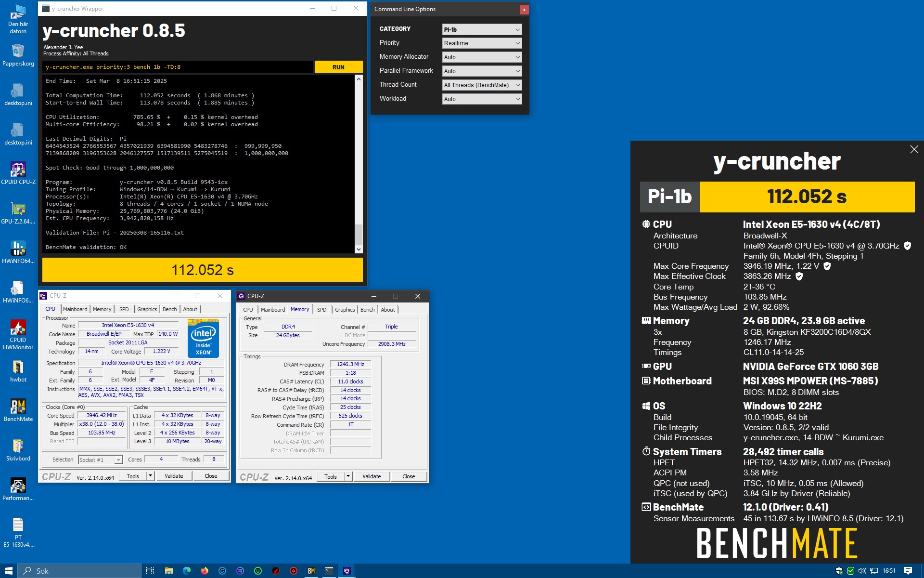Open the green U taskbar icon
Viewport: 924px width, 578px height.
[x=258, y=571]
